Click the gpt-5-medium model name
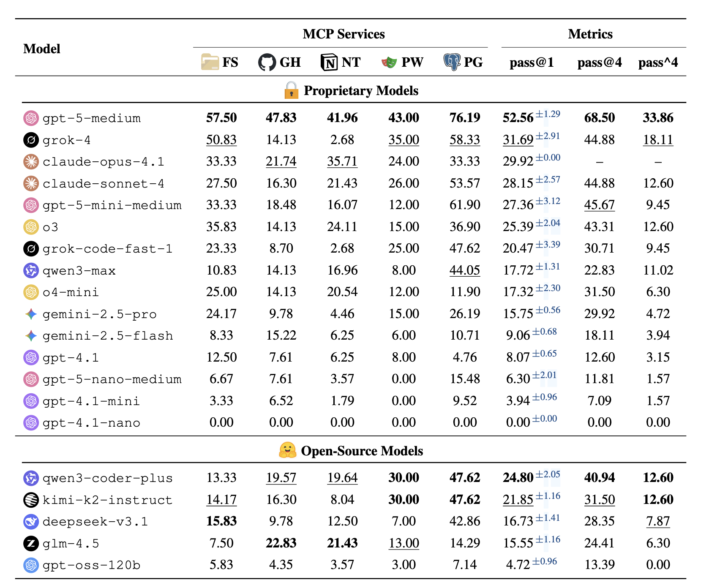 (91, 118)
